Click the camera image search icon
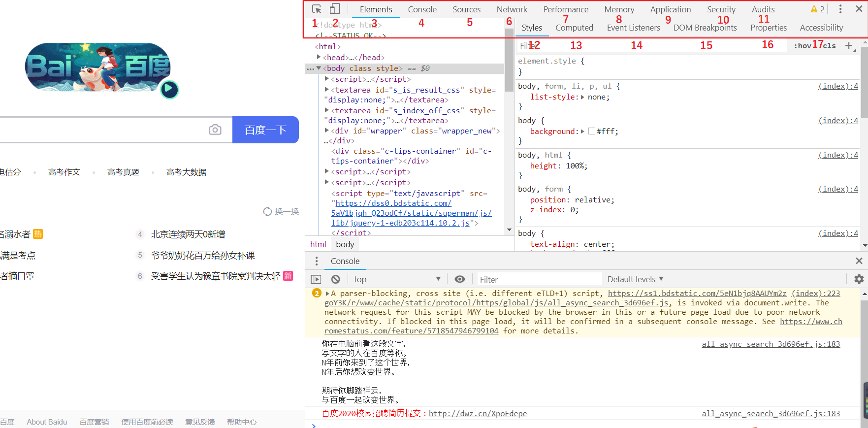This screenshot has height=428, width=868. [215, 130]
